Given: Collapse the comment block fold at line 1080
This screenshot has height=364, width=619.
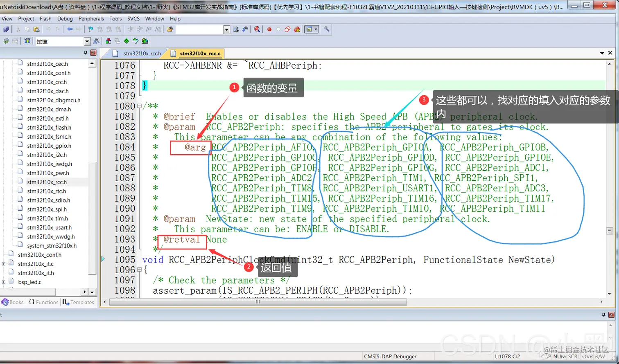Looking at the screenshot, I should click(139, 106).
